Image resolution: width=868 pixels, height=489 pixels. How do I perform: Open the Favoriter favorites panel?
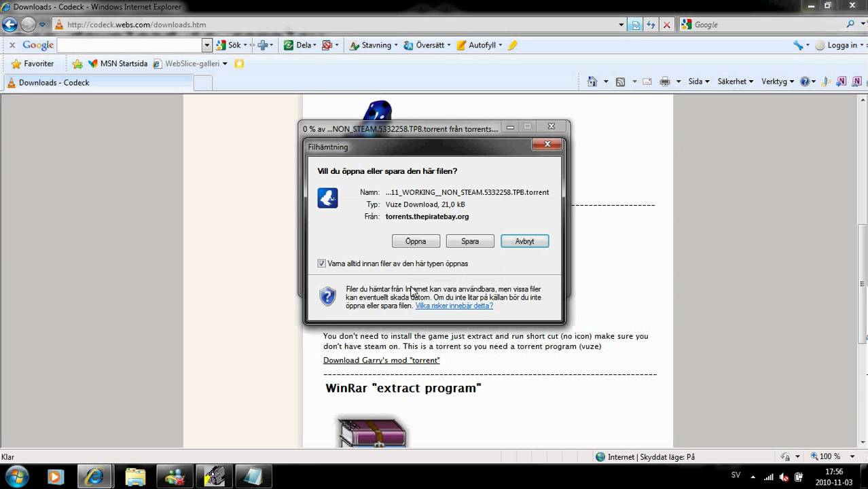pyautogui.click(x=32, y=63)
